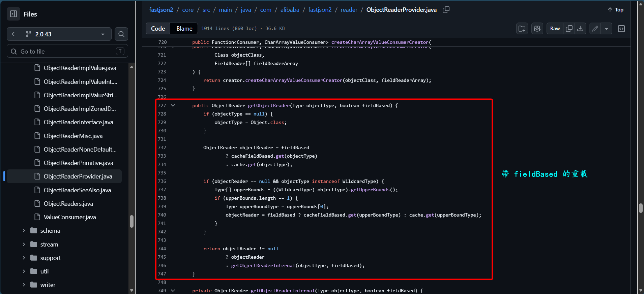The width and height of the screenshot is (644, 294).
Task: Open edit options dropdown arrow
Action: click(607, 29)
